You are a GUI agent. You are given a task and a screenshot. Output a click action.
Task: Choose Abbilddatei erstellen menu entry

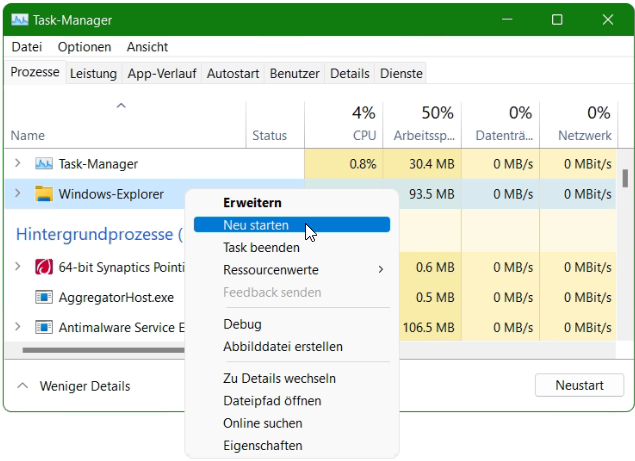click(x=292, y=346)
